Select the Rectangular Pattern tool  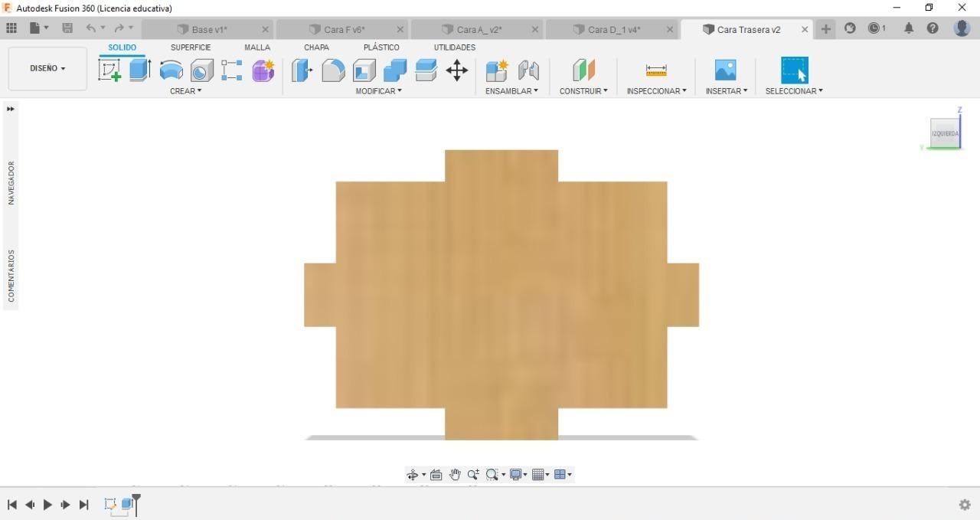click(x=232, y=70)
